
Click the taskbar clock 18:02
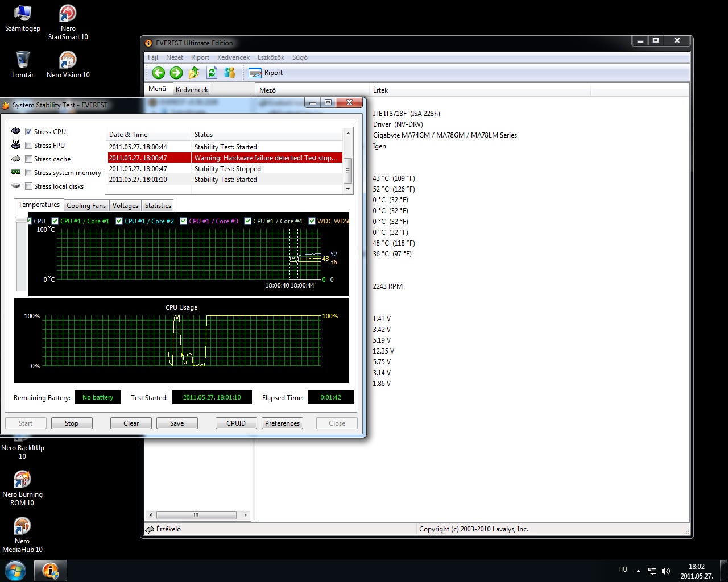[x=697, y=567]
